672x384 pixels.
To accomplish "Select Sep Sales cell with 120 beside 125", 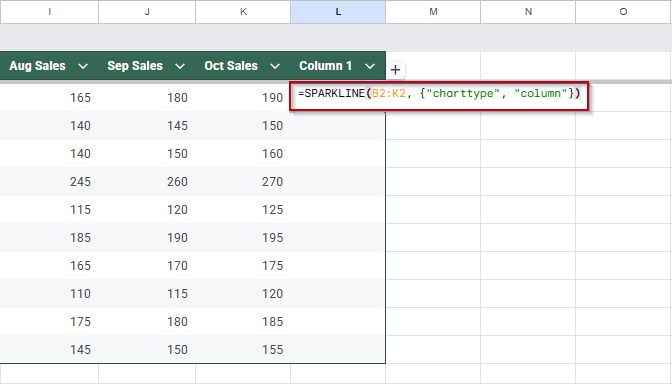I will (147, 210).
